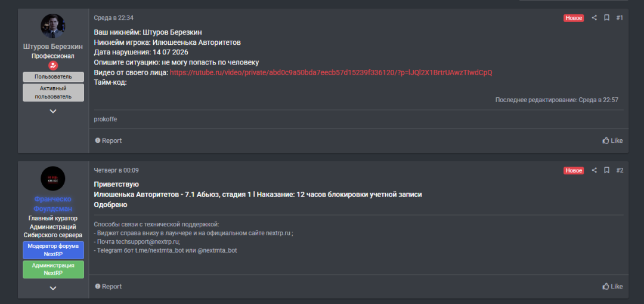This screenshot has height=304, width=644.
Task: Click the Администрация NextRP green badge
Action: (53, 269)
